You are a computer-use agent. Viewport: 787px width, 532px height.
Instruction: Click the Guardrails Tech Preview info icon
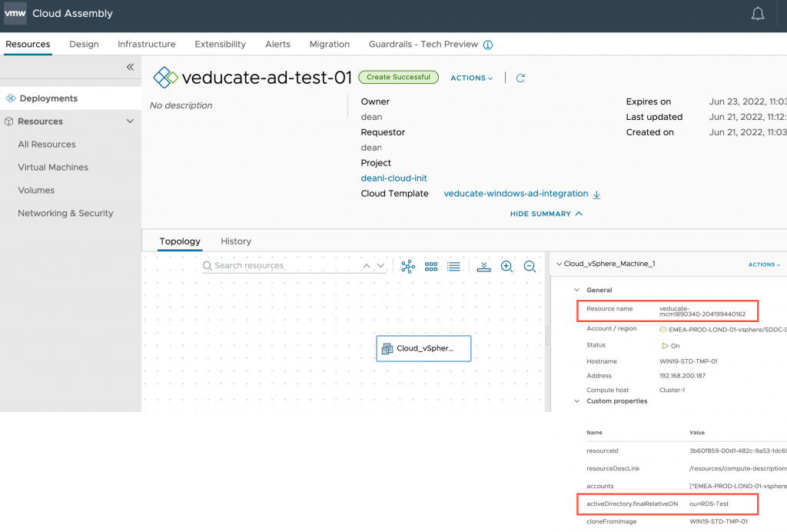487,45
